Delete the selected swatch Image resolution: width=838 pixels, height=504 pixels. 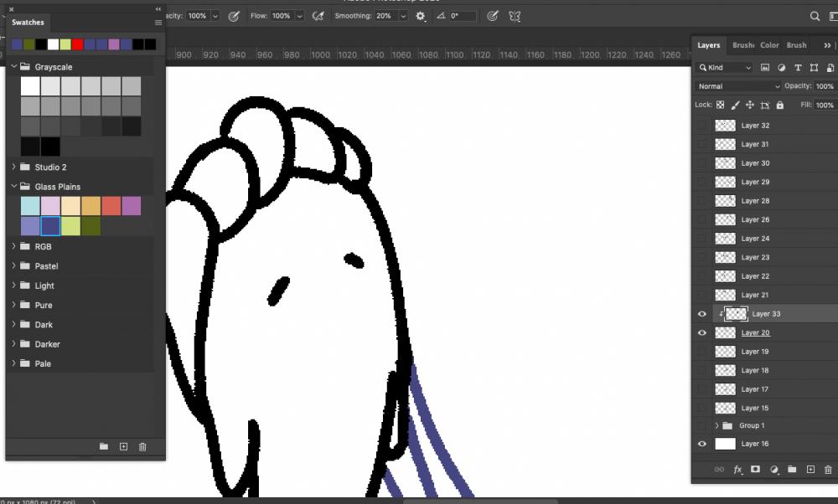coord(142,446)
